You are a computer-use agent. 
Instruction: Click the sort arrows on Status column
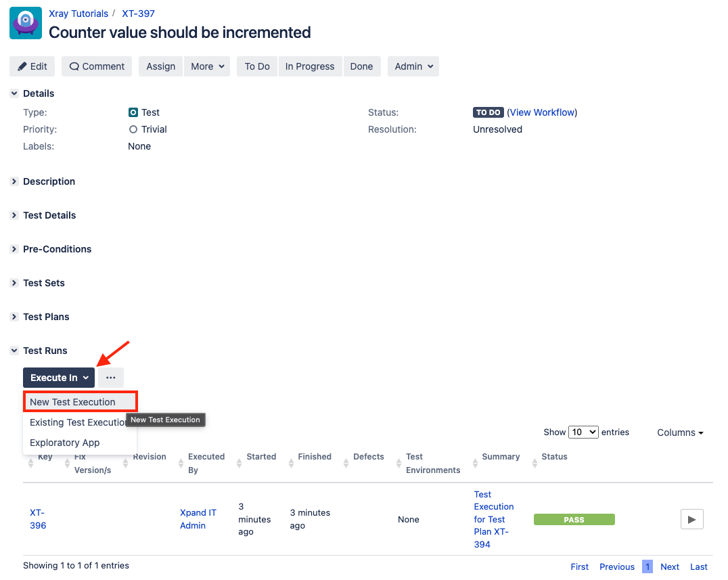point(534,463)
